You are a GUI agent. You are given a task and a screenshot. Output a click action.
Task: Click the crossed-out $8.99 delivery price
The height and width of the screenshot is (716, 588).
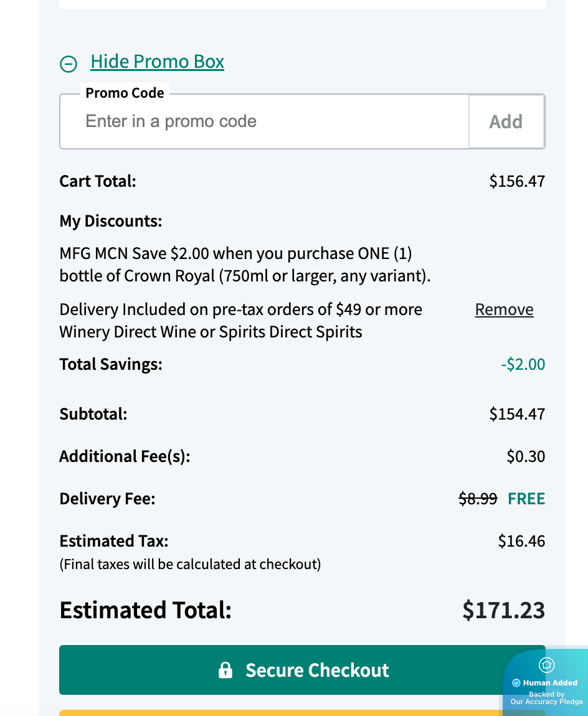click(x=478, y=499)
